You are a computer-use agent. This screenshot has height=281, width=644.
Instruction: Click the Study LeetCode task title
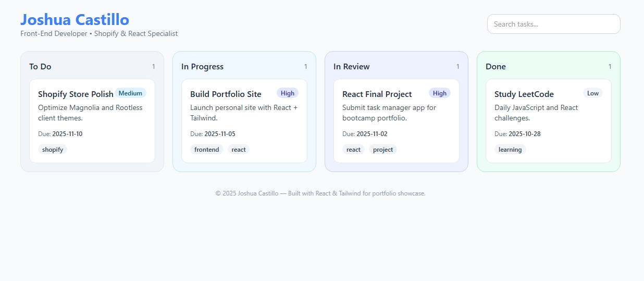pos(524,94)
